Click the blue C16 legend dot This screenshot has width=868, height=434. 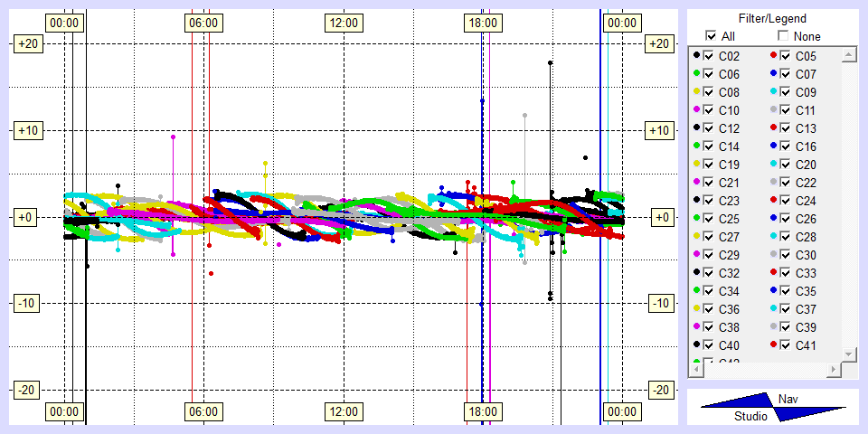point(773,146)
